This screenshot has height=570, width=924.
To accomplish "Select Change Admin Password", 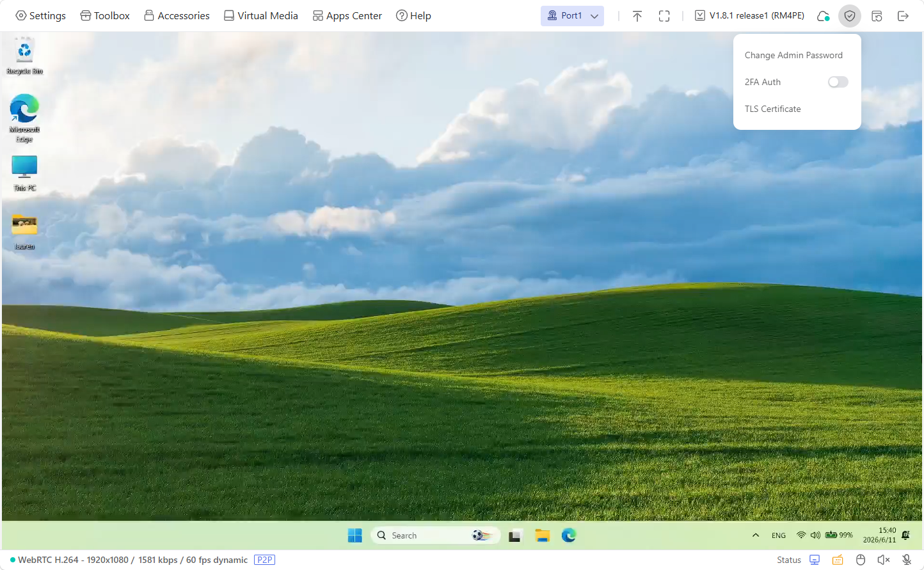I will [x=793, y=55].
